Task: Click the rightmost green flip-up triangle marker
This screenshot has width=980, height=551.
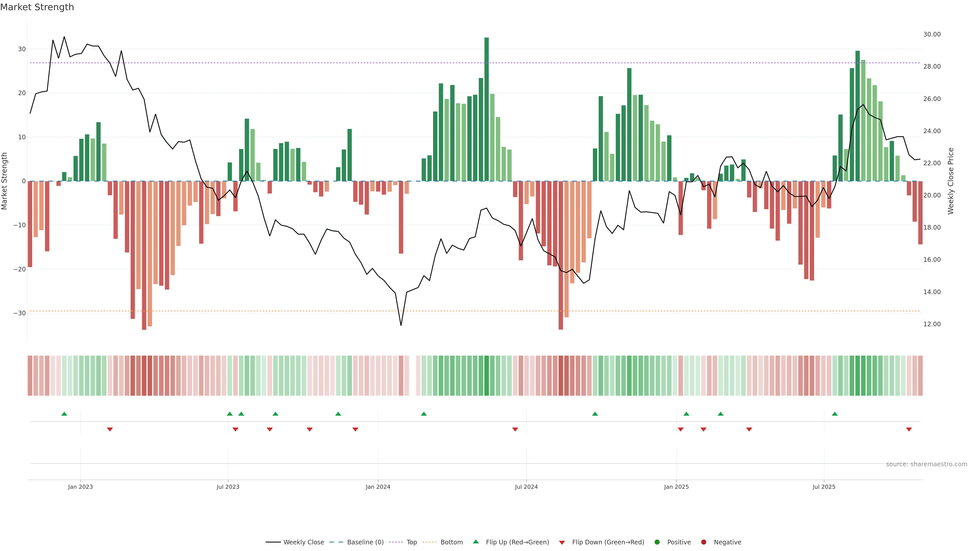Action: [x=835, y=414]
